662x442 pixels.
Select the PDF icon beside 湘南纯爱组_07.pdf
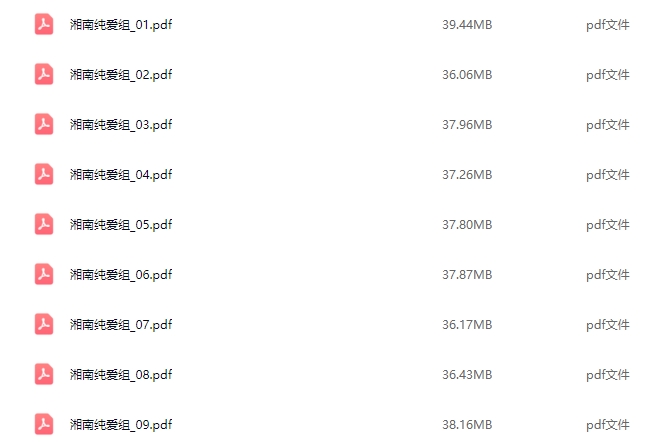(44, 324)
